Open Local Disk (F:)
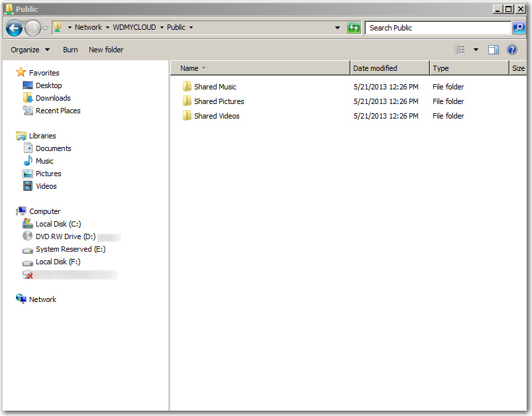 51,262
